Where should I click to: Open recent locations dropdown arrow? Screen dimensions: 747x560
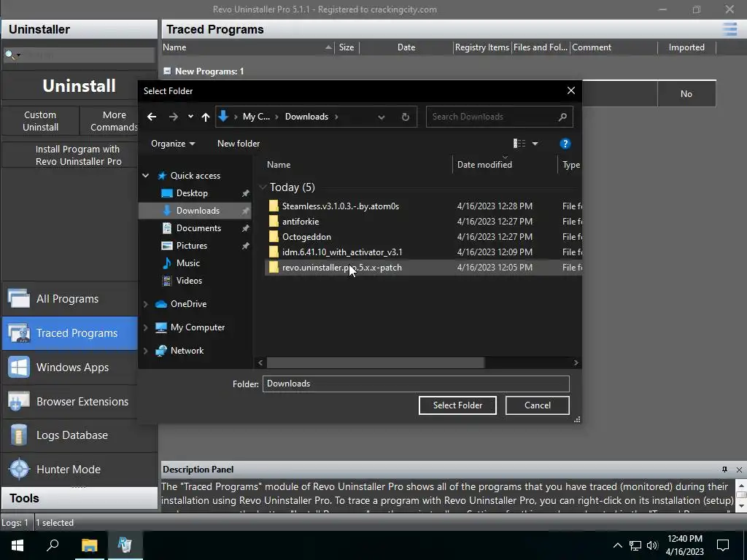point(190,117)
